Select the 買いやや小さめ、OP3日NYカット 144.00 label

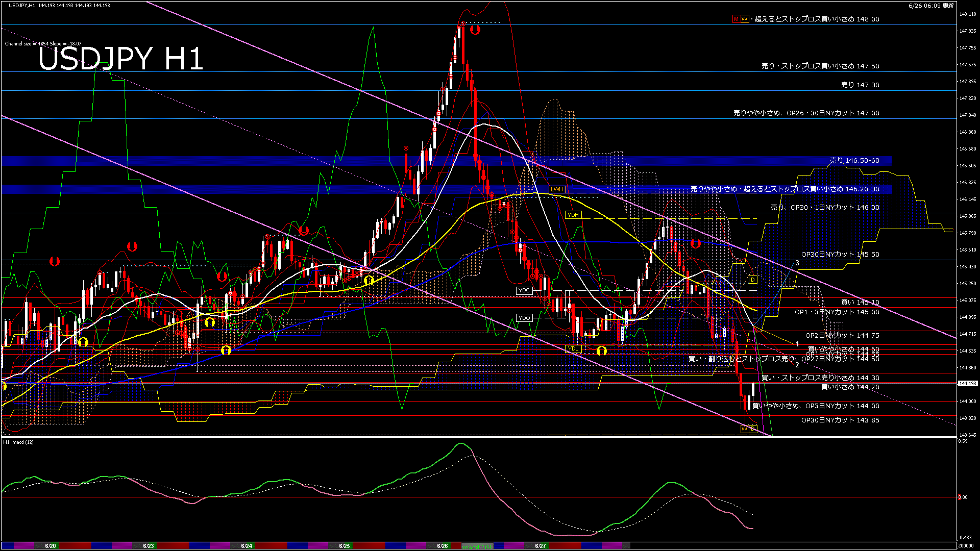pyautogui.click(x=816, y=406)
